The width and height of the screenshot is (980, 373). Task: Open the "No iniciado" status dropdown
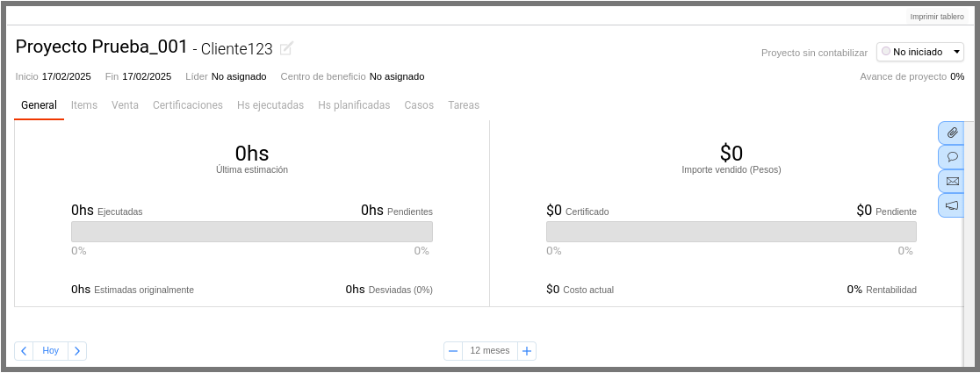pyautogui.click(x=920, y=52)
